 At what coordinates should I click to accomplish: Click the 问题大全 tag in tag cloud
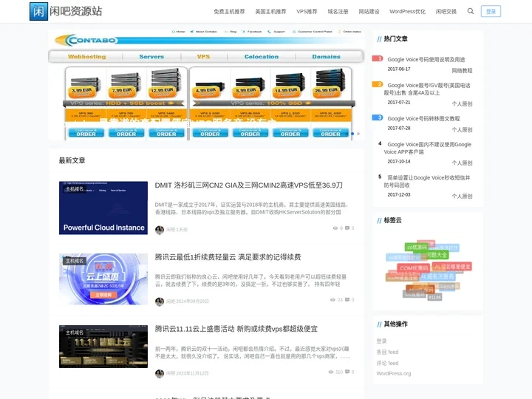[437, 255]
